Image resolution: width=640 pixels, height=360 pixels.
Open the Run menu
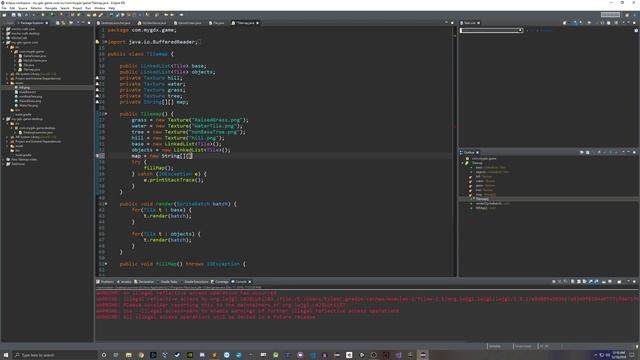click(88, 8)
